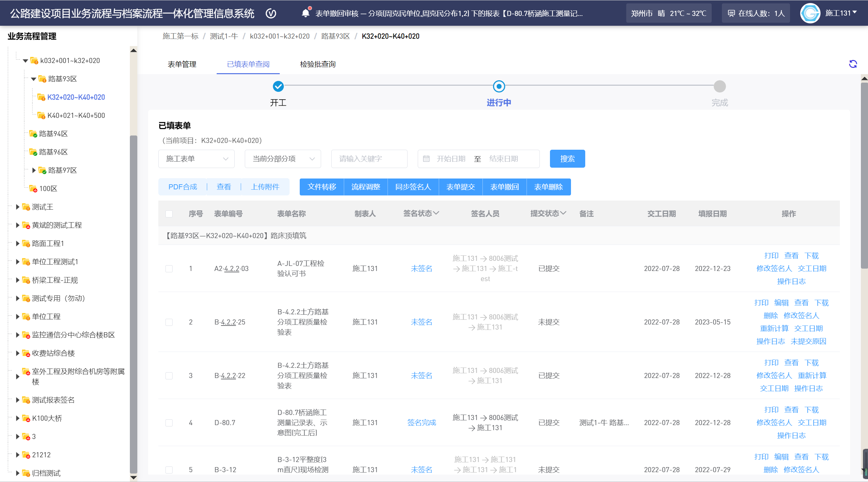Click the 完成 step circle
Image resolution: width=868 pixels, height=482 pixels.
pyautogui.click(x=720, y=86)
